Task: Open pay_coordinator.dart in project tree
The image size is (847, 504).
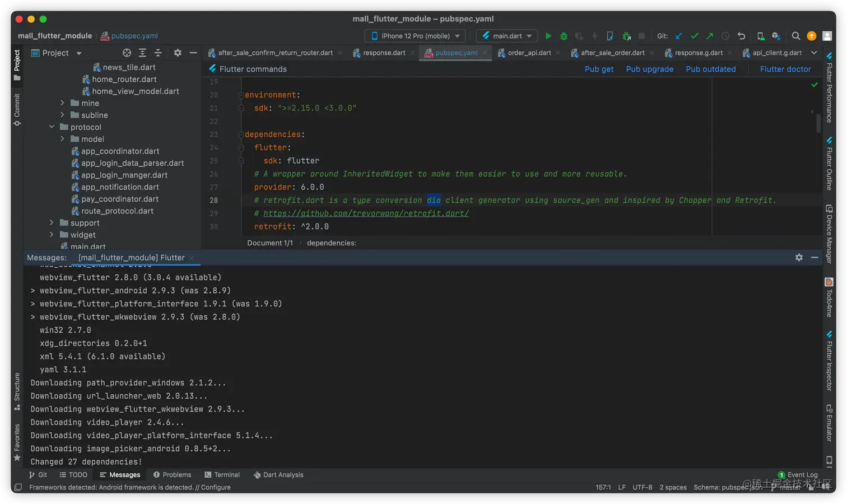Action: 119,199
